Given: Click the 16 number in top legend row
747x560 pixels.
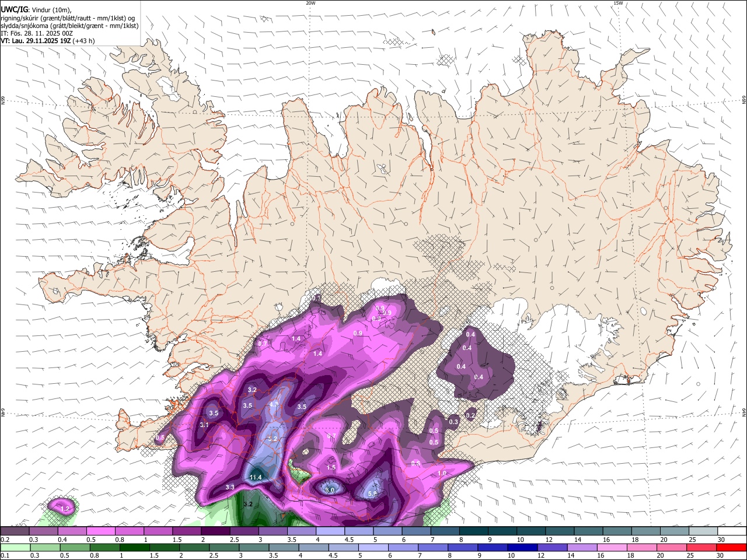Looking at the screenshot, I should [606, 539].
